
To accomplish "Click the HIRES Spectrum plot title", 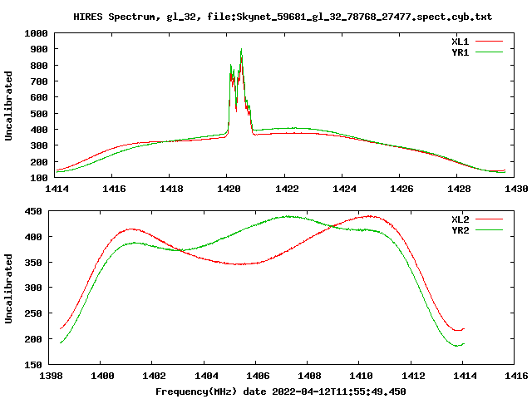I will pos(283,17).
